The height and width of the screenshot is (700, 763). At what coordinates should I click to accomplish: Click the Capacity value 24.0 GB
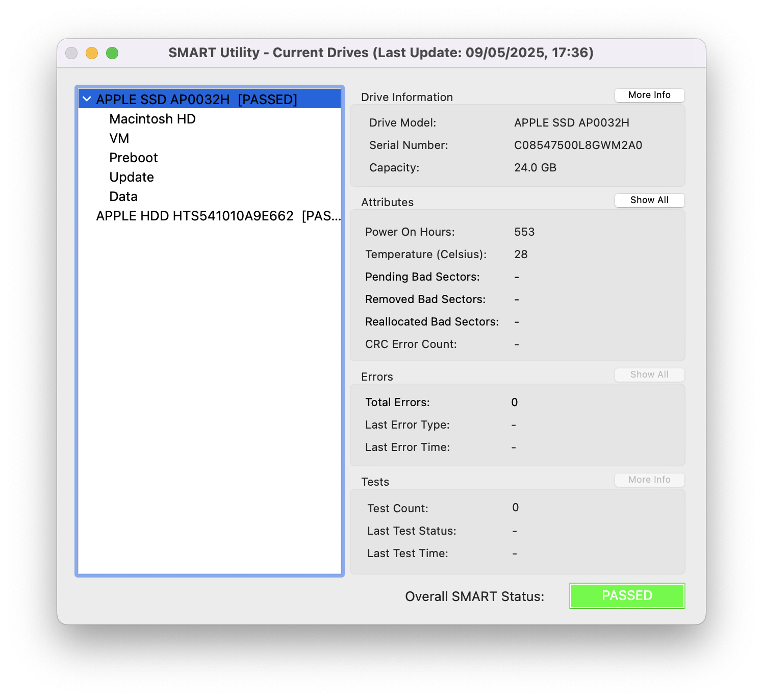535,168
